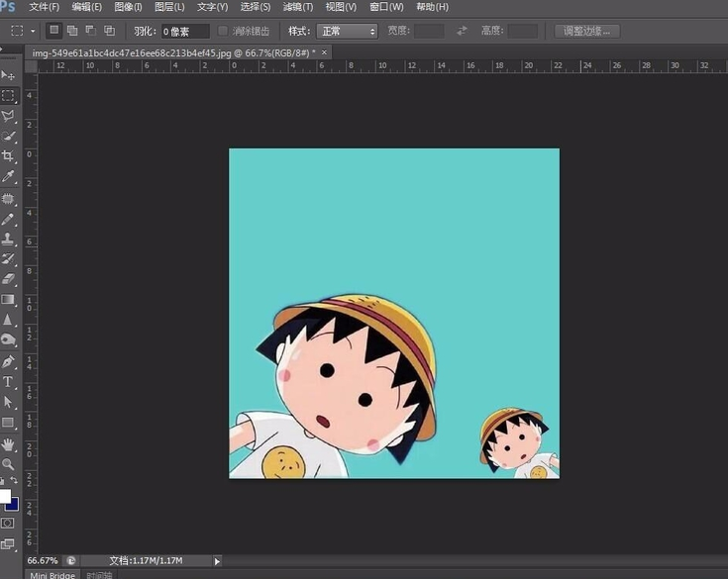Open the tool preset picker arrow

pos(33,31)
